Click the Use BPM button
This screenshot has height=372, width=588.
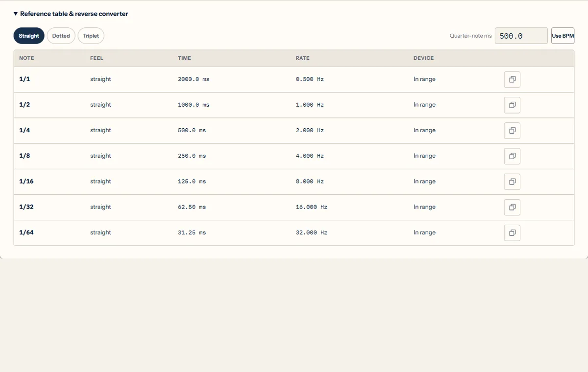tap(563, 36)
